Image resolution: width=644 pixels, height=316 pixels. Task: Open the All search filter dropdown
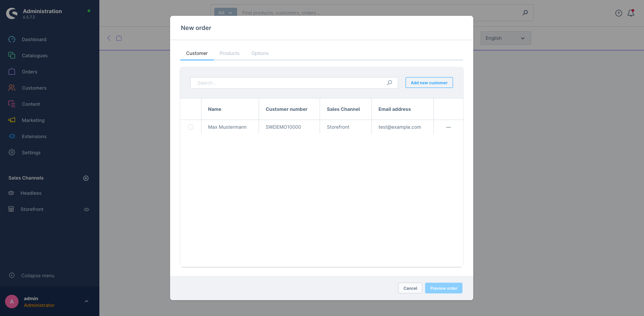coord(226,13)
